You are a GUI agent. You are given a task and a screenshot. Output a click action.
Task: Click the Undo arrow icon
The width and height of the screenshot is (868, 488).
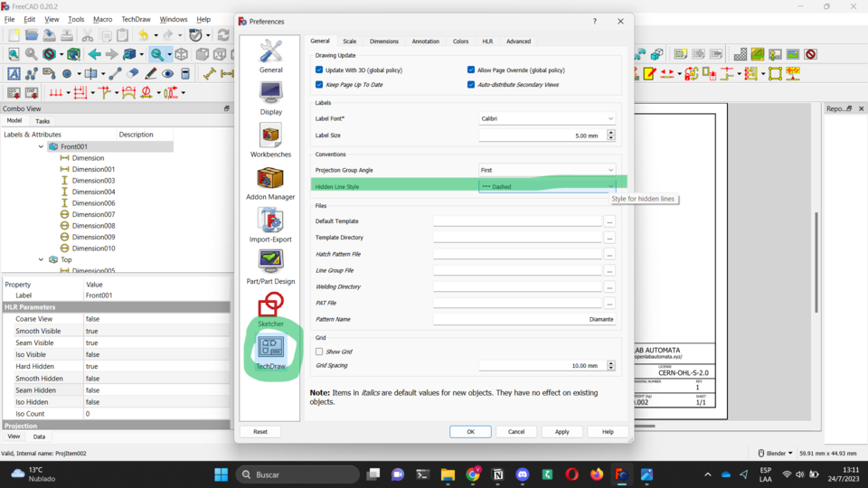[144, 35]
